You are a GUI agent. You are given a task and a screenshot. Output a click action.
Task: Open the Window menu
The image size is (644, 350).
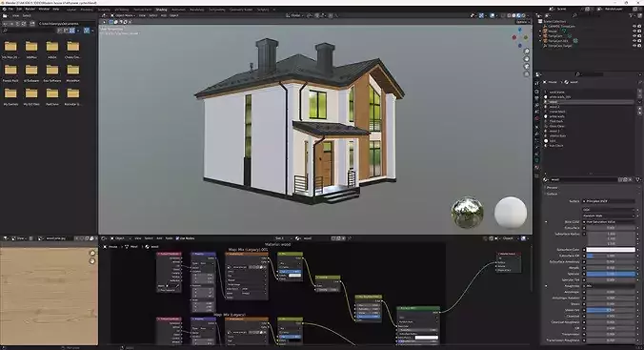pyautogui.click(x=44, y=9)
